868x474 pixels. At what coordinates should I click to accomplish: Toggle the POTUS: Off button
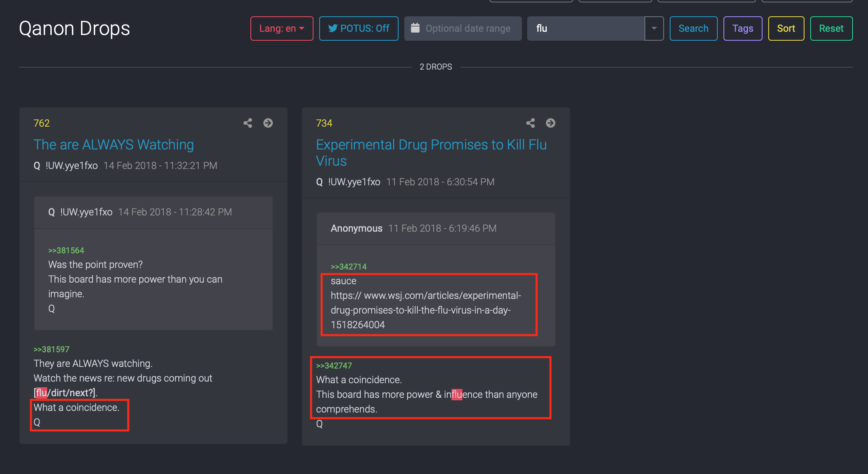359,29
